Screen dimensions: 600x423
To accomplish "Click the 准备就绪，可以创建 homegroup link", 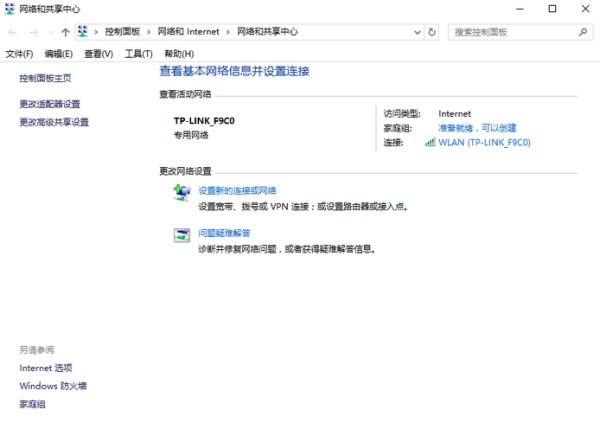I will (x=477, y=128).
